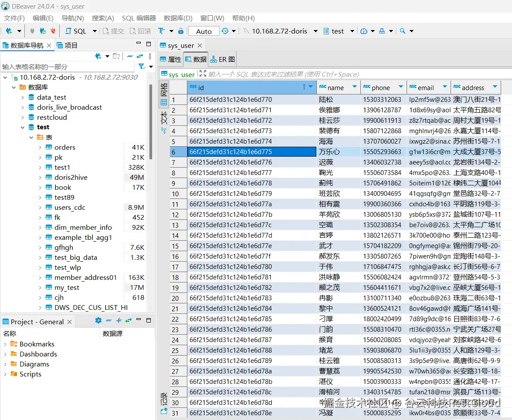Screen dimensions: 512x420
Task: Click the new connection plug icon in main toolbar
Action: (x=9, y=31)
